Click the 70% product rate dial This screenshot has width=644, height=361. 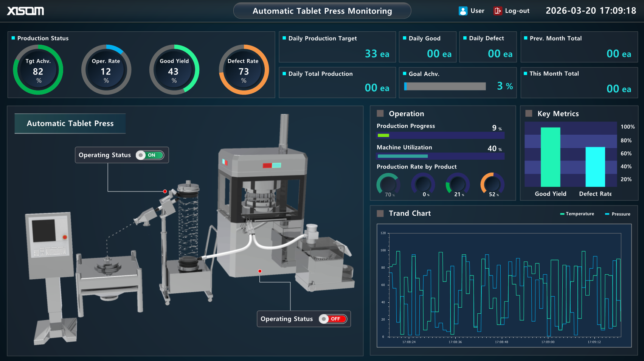(x=388, y=185)
